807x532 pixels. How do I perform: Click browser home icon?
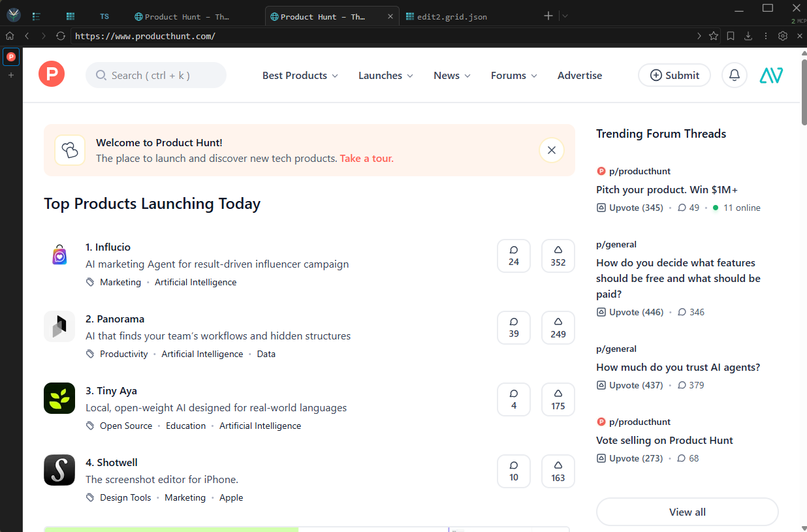coord(10,36)
